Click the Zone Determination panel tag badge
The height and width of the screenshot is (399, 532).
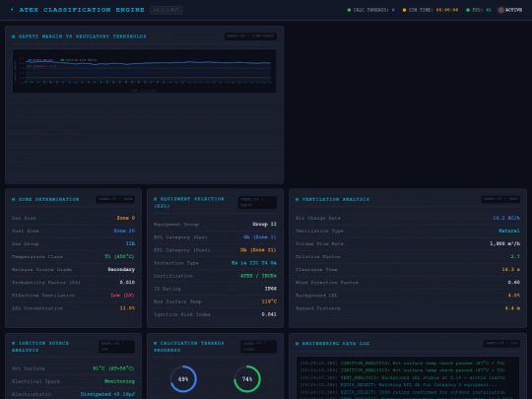coord(115,199)
